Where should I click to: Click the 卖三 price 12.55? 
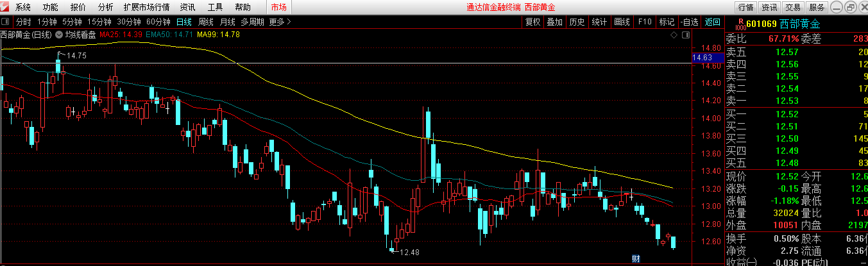point(787,76)
